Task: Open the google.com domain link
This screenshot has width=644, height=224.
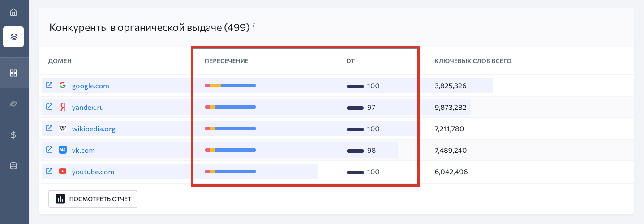Action: click(90, 86)
